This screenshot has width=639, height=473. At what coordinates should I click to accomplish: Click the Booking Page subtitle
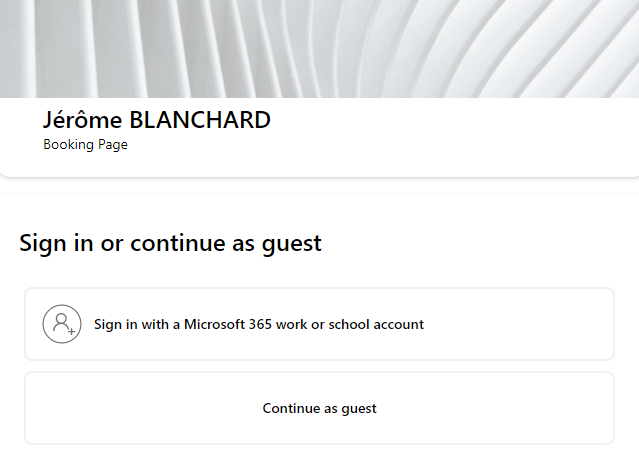pos(85,145)
